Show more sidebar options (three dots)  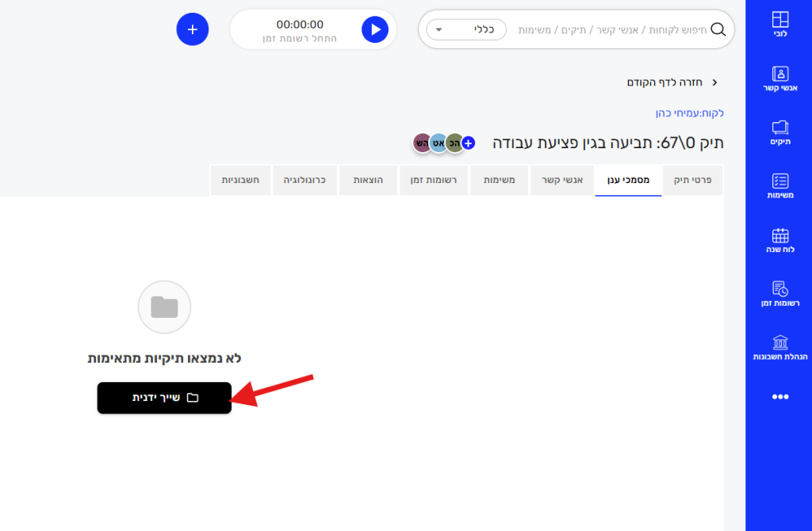pyautogui.click(x=779, y=397)
